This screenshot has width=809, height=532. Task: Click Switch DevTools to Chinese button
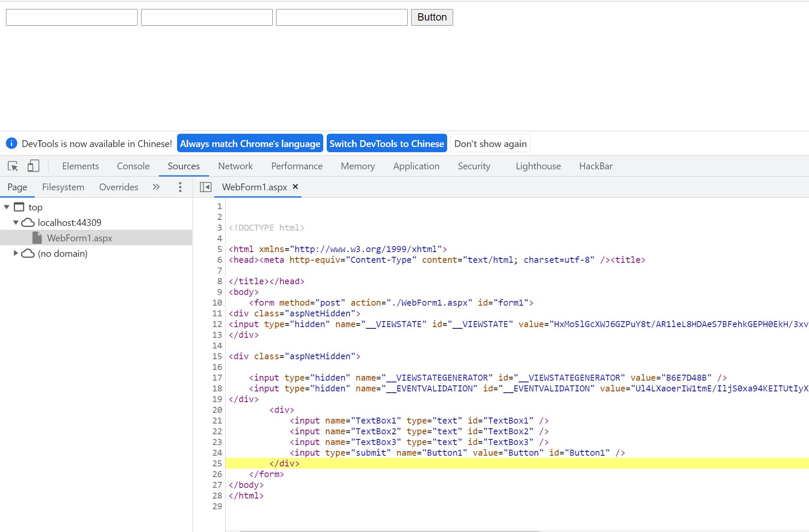[x=387, y=144]
